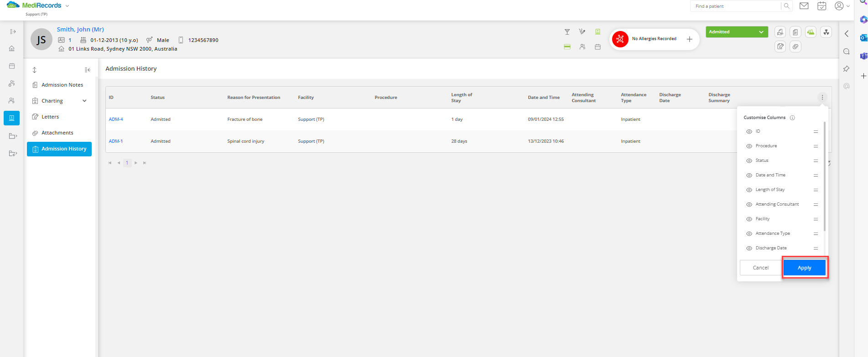Toggle visibility of Attending Consultant column
Image resolution: width=868 pixels, height=357 pixels.
coord(749,204)
